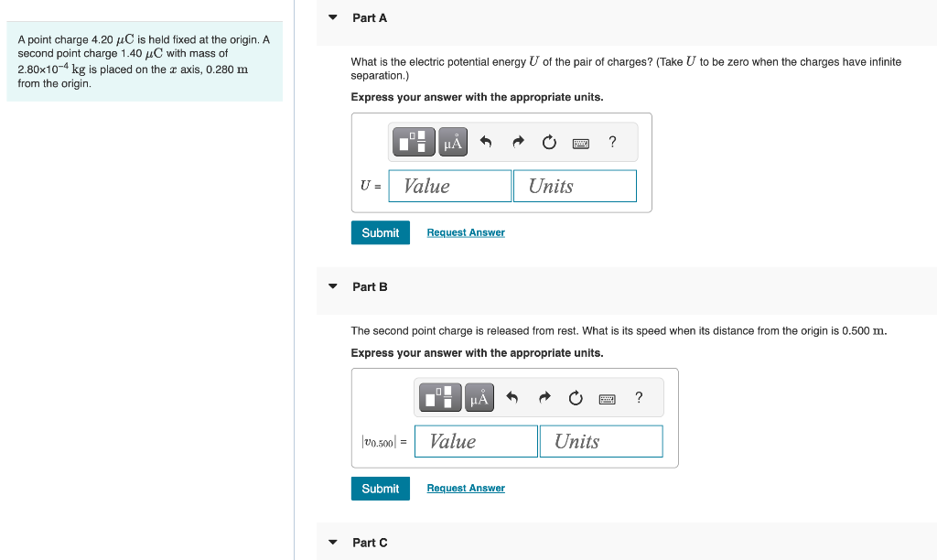Open keyboard shortcuts in Part B toolbar
Viewport: 937px width, 560px height.
[608, 399]
